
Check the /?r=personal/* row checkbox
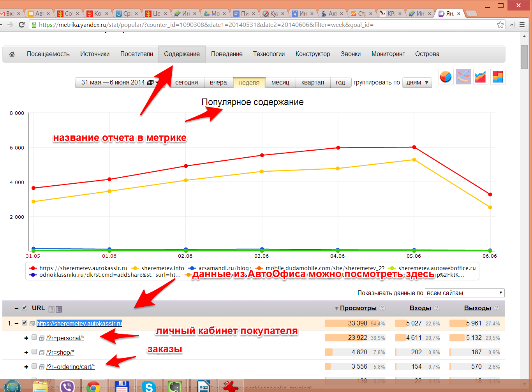(34, 338)
